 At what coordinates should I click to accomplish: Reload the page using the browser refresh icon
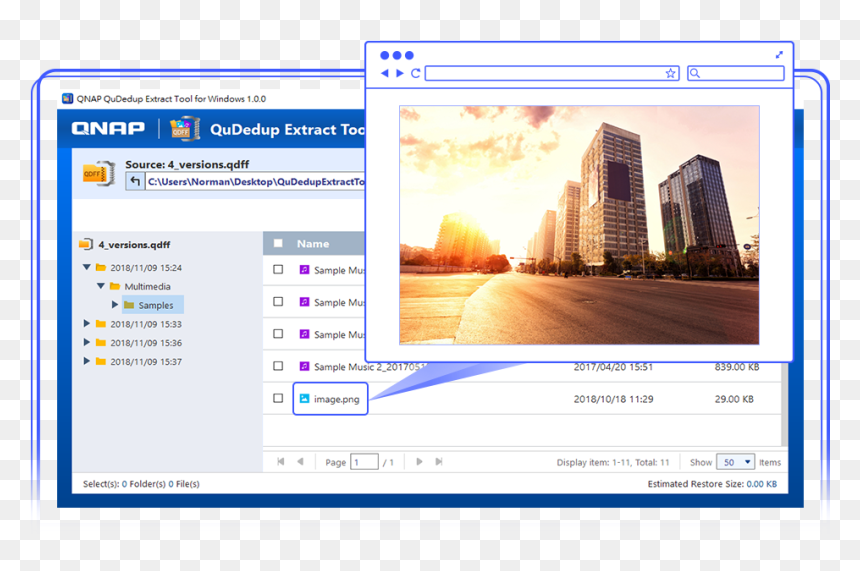tap(415, 73)
